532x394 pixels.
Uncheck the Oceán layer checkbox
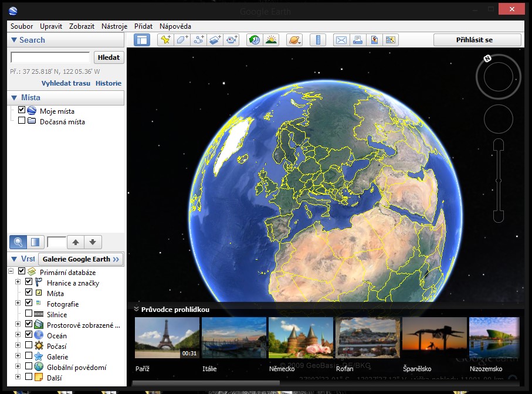coord(29,335)
